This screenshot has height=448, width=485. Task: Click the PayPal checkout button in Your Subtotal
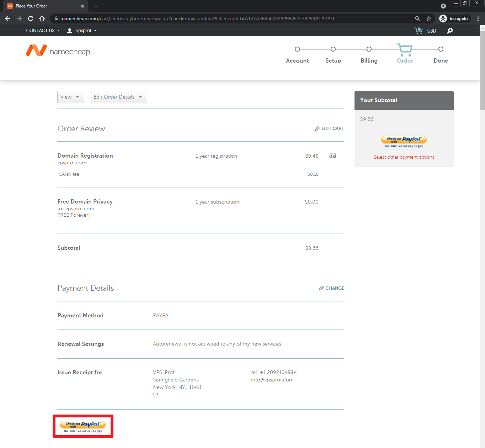(x=404, y=142)
